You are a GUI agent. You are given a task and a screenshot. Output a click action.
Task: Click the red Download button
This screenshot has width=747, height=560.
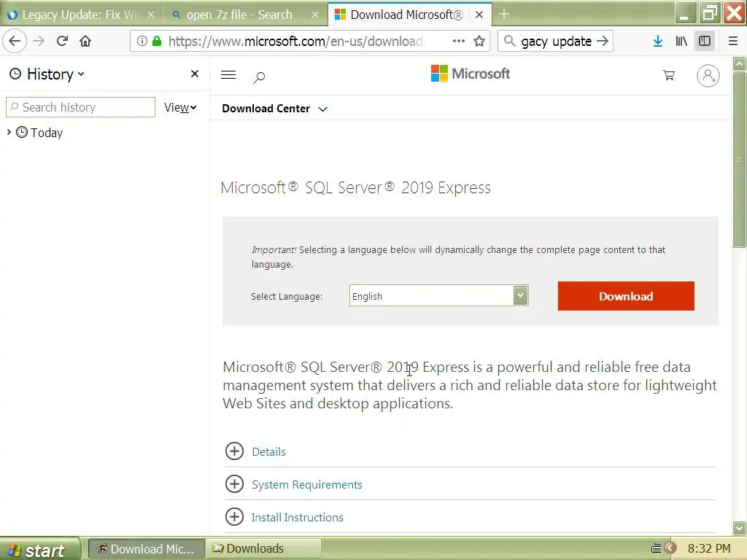626,296
